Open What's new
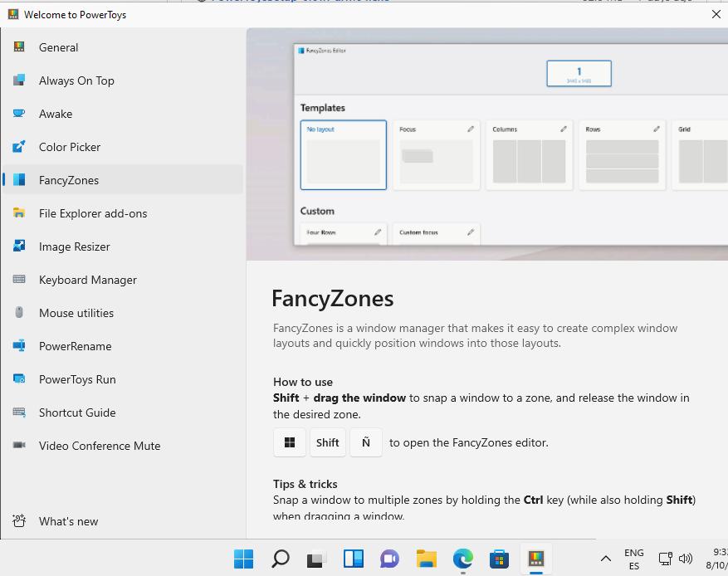728x576 pixels. 68,521
